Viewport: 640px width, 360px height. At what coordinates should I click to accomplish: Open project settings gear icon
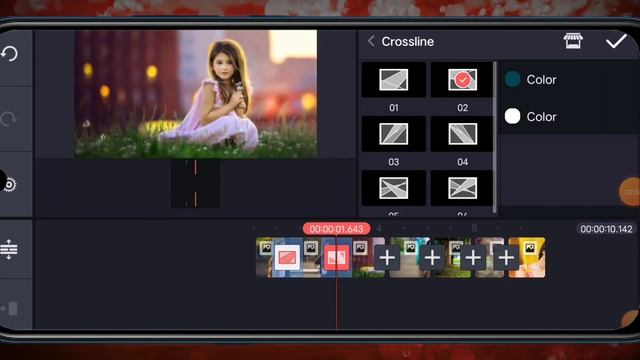click(x=10, y=185)
